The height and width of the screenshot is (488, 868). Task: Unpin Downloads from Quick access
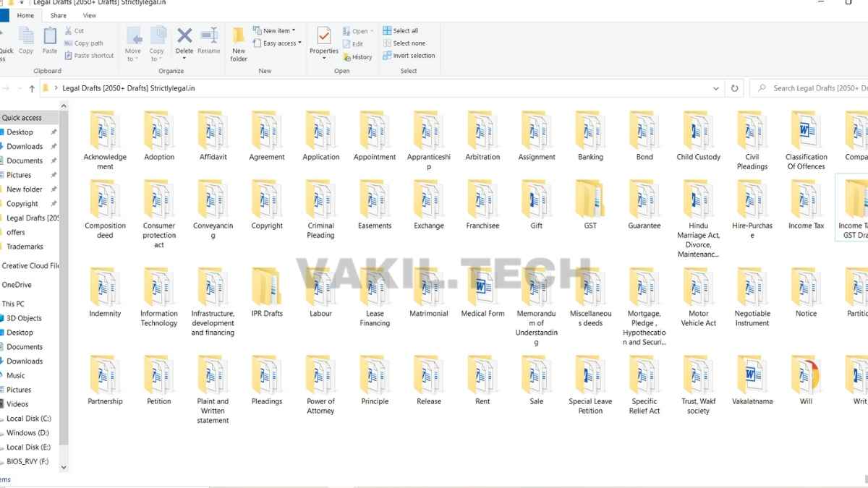53,146
